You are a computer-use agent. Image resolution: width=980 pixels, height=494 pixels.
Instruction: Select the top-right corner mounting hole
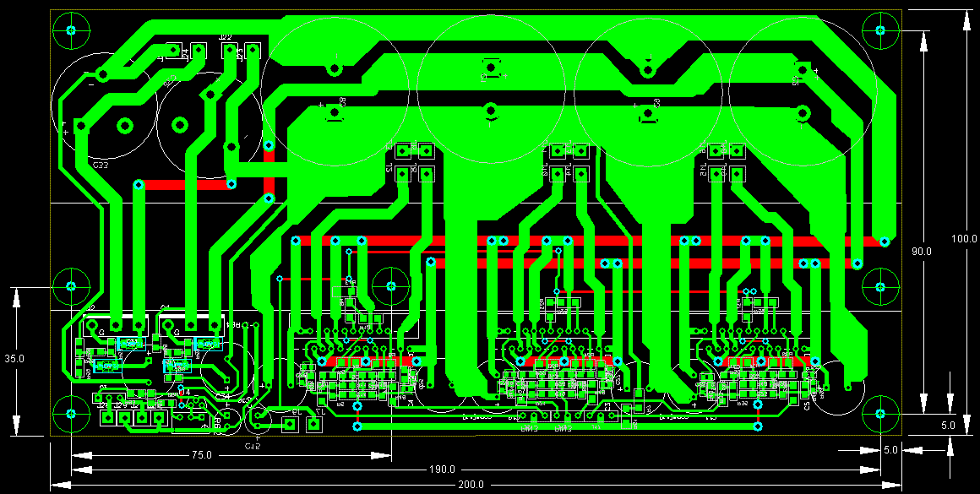pyautogui.click(x=880, y=30)
